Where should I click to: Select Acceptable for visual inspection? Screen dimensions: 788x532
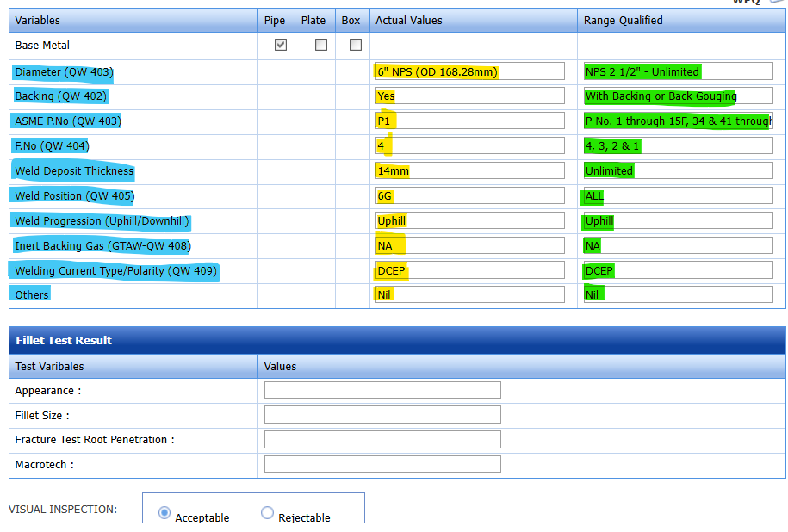click(164, 513)
